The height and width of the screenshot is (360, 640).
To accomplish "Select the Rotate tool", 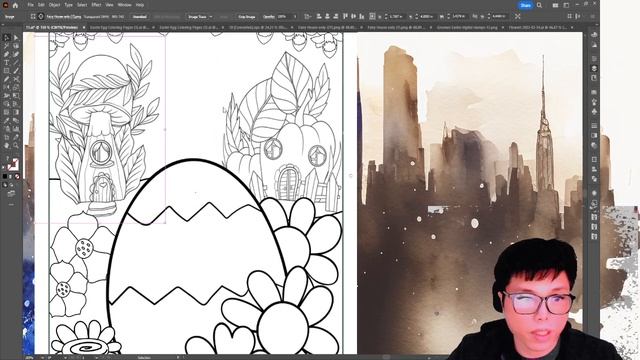I will [7, 87].
